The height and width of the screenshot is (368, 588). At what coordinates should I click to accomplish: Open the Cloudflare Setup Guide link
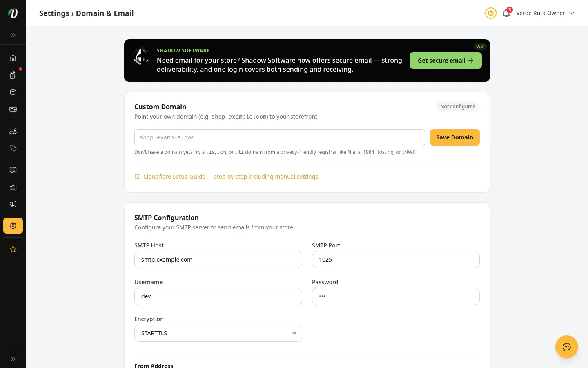tap(230, 177)
